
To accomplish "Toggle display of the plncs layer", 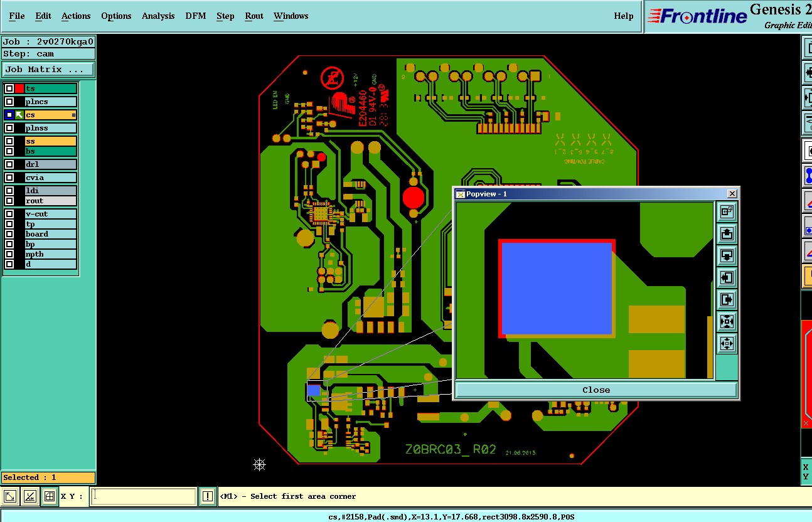I will point(9,102).
